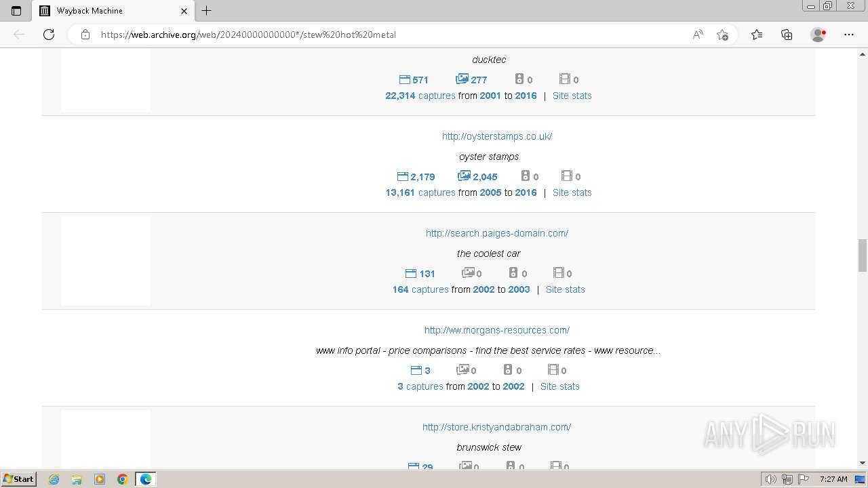Open Site stats for oyster stamps
Viewport: 868px width, 488px height.
tap(572, 192)
